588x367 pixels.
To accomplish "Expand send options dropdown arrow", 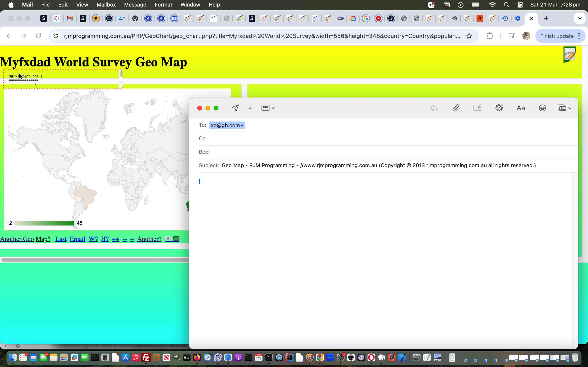I will 250,108.
